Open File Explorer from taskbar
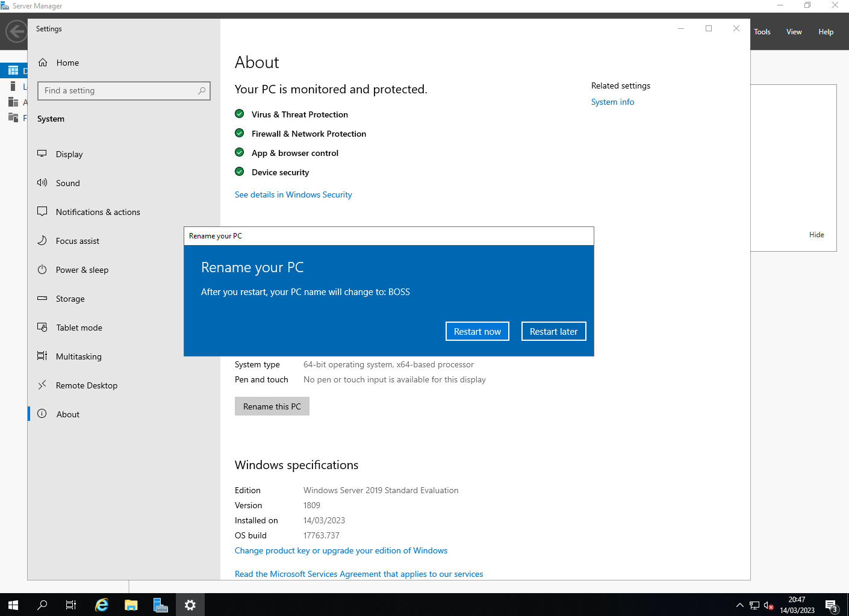 pos(131,605)
